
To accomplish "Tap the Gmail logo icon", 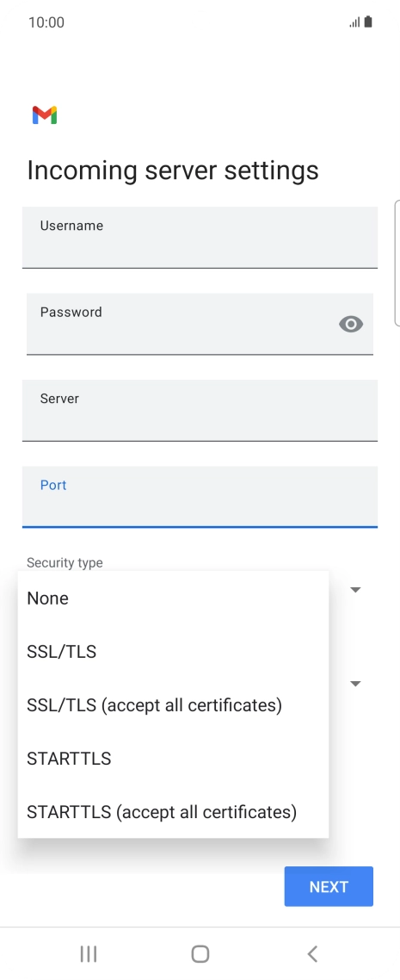I will [45, 115].
